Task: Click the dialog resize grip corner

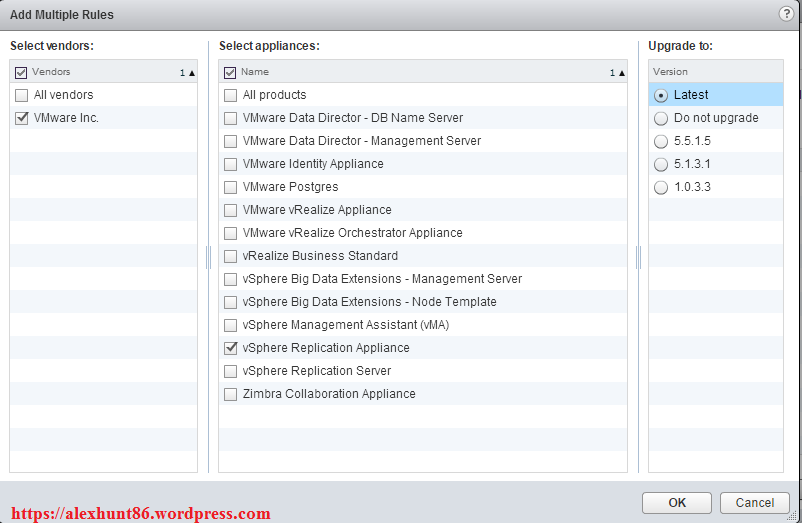Action: (791, 516)
